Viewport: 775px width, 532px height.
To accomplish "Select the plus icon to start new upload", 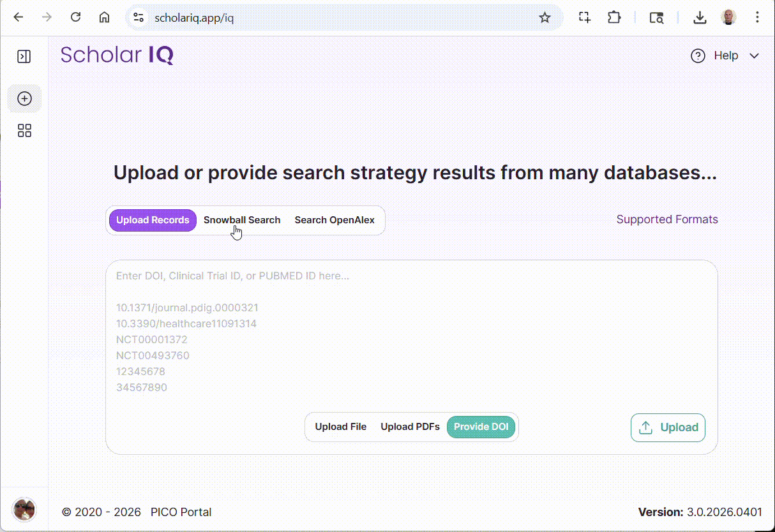I will 24,98.
